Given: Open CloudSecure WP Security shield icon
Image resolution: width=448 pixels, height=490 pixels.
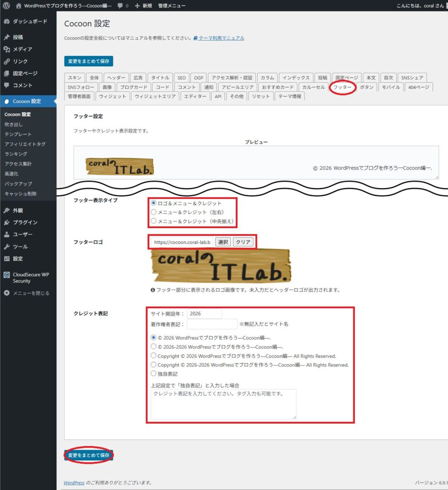Looking at the screenshot, I should click(7, 275).
